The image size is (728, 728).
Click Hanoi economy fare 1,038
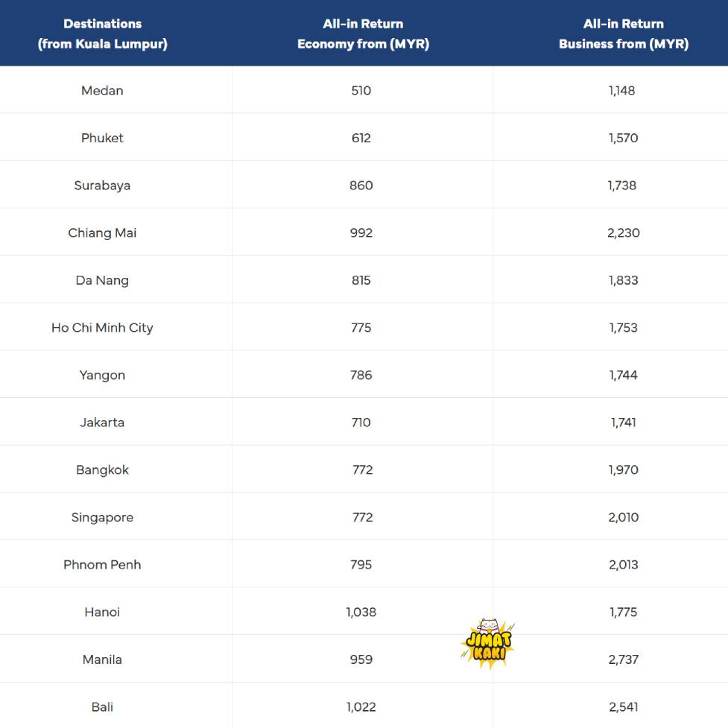pyautogui.click(x=361, y=613)
